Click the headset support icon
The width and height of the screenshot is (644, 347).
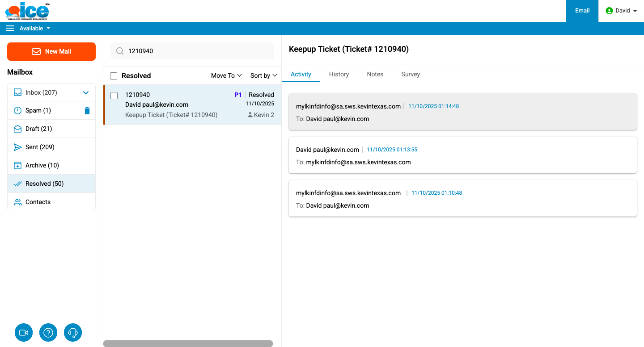point(73,333)
